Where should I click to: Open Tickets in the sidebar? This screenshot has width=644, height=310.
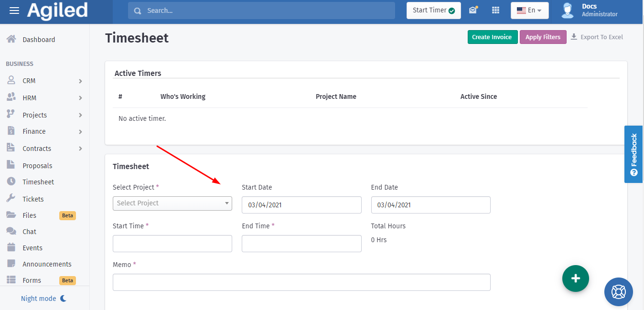pos(33,199)
